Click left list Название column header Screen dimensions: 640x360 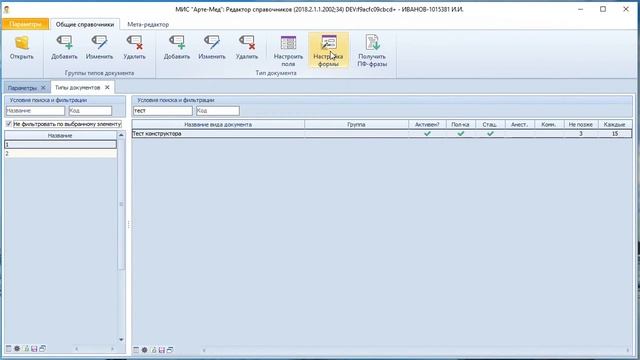pyautogui.click(x=60, y=136)
